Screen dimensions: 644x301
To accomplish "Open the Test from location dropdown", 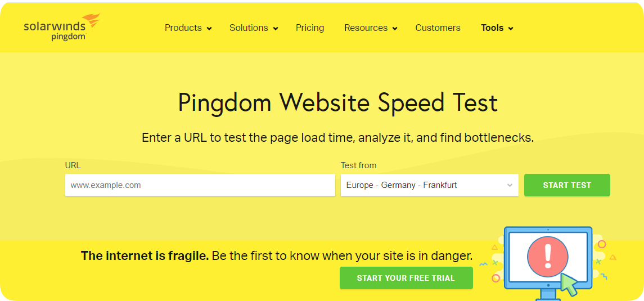I will click(429, 185).
